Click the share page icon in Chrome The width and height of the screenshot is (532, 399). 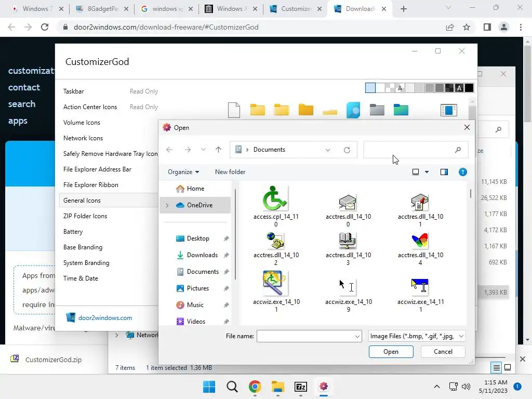(450, 27)
